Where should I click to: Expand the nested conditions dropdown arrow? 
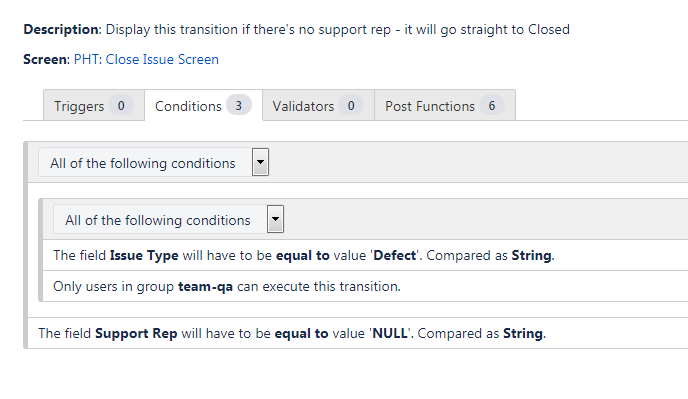[275, 219]
